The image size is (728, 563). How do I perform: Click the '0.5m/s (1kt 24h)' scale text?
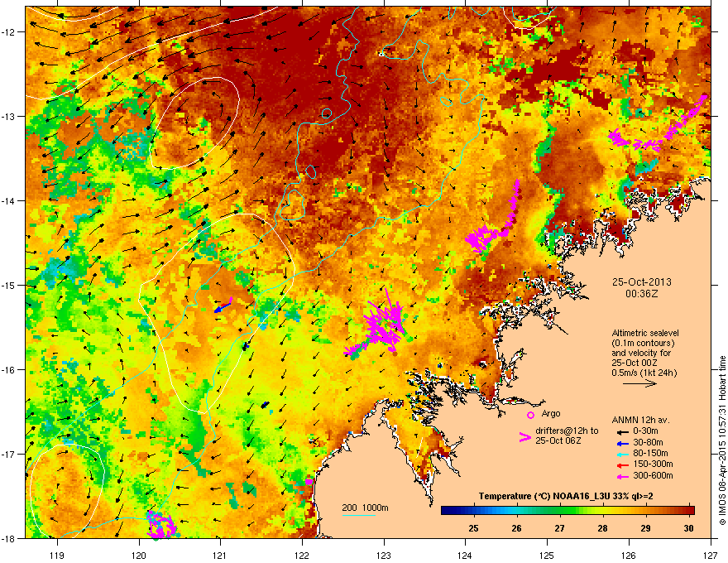[644, 373]
